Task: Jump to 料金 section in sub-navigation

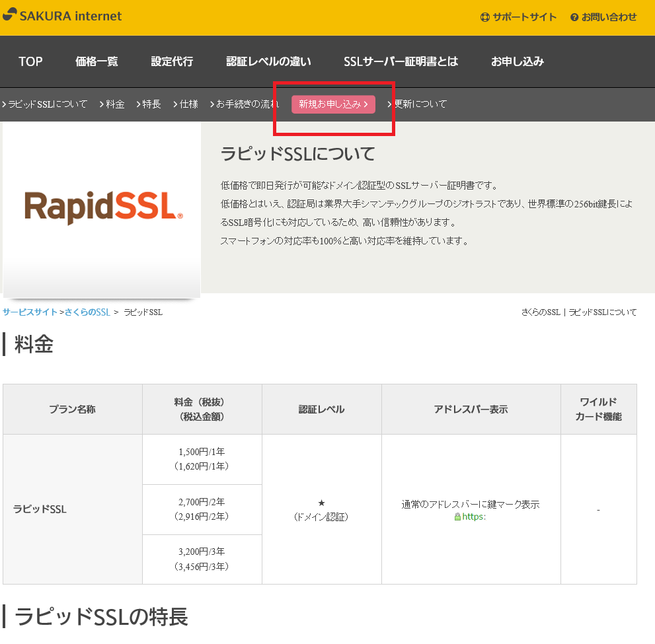Action: 112,104
